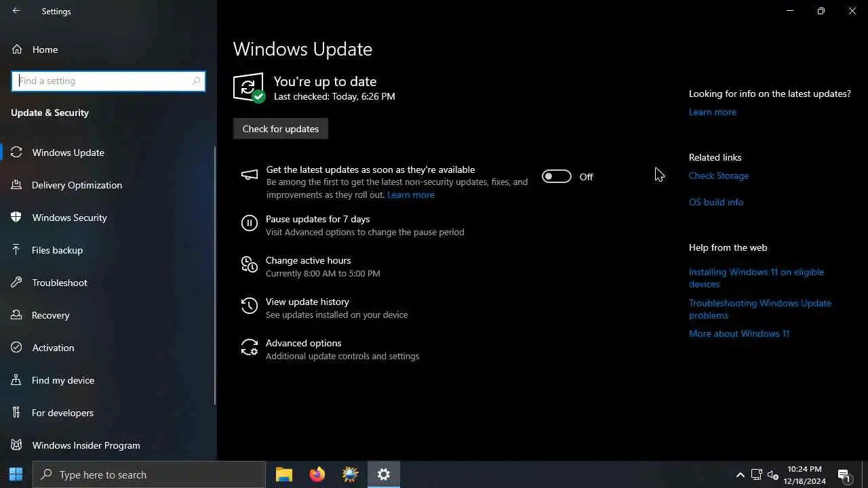The height and width of the screenshot is (488, 868).
Task: Select the Recovery sidebar icon
Action: [17, 315]
